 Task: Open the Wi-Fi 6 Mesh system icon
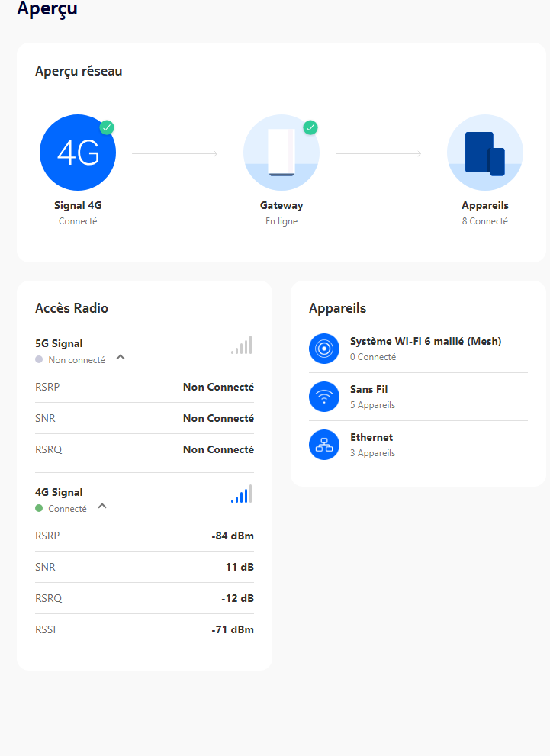pyautogui.click(x=324, y=349)
